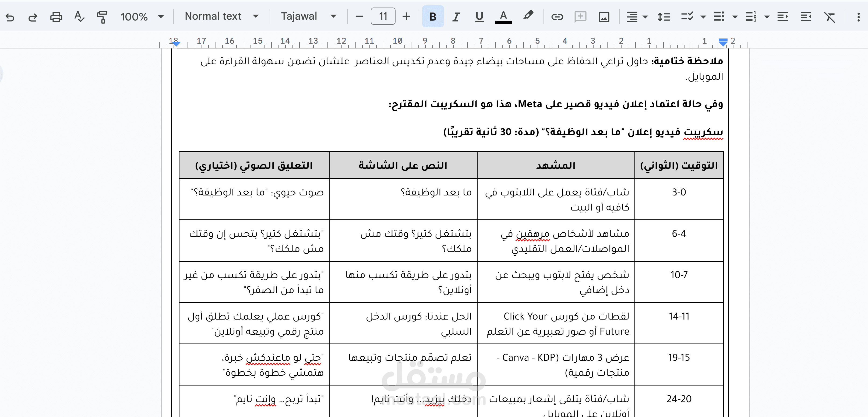
Task: Click the voice-over cell starting صوت حيوي
Action: 254,199
